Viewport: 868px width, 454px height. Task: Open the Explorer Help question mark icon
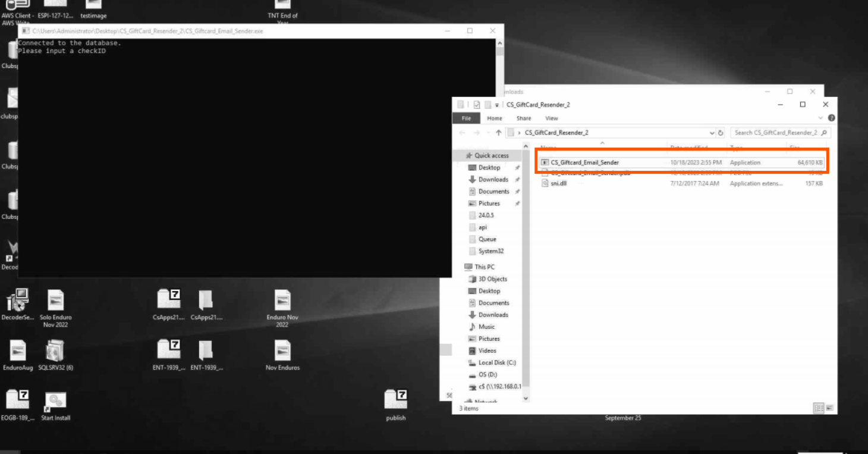pos(831,118)
